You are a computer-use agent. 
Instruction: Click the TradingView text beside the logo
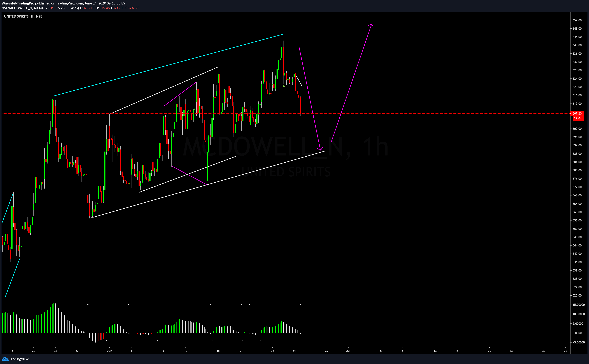tap(19, 359)
